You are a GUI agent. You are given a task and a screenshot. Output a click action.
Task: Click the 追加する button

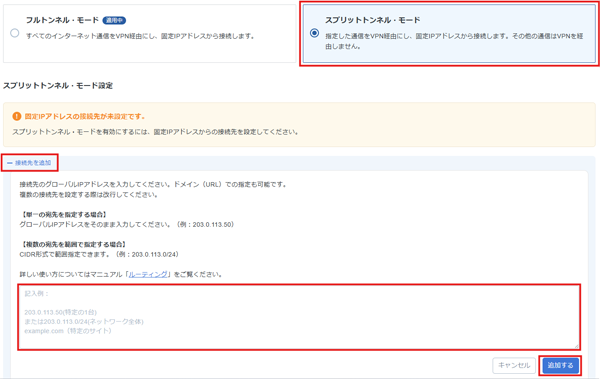560,365
